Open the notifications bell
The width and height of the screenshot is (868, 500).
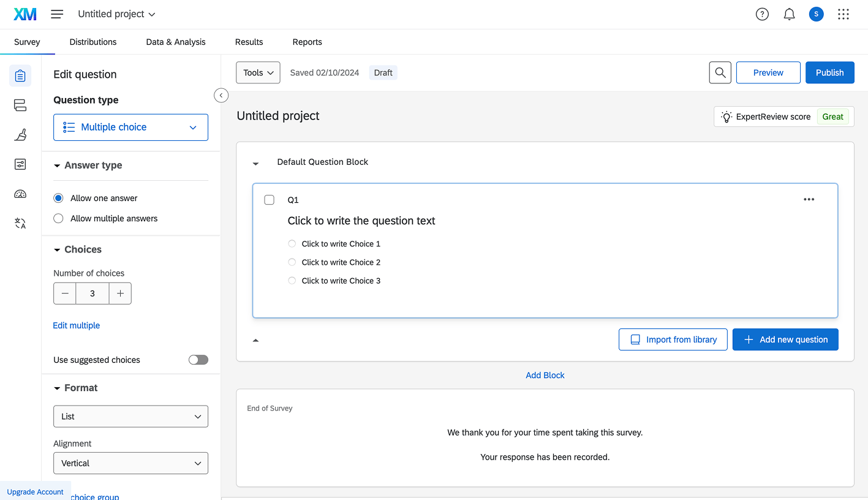click(x=789, y=14)
